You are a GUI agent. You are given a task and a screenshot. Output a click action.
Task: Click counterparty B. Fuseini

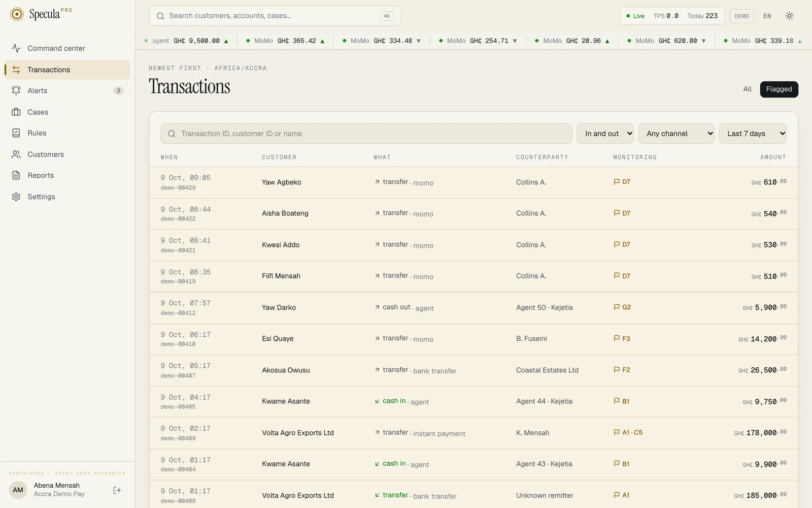point(531,338)
